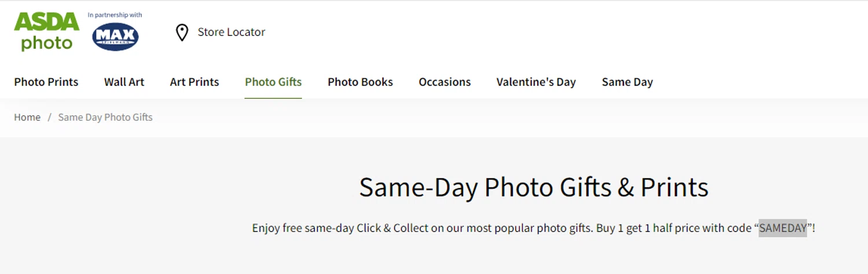
Task: Click the Max Spielmann partner logo
Action: click(x=115, y=37)
